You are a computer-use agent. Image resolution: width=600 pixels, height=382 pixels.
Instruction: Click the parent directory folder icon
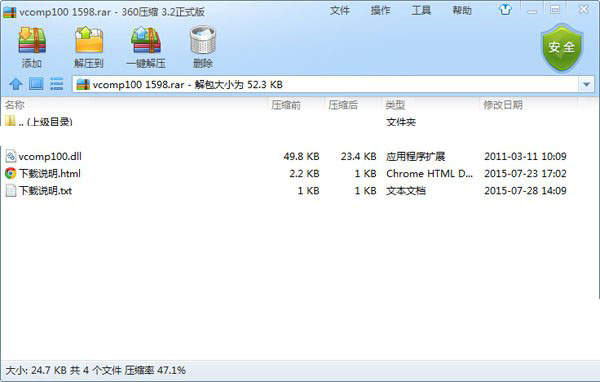[x=10, y=121]
